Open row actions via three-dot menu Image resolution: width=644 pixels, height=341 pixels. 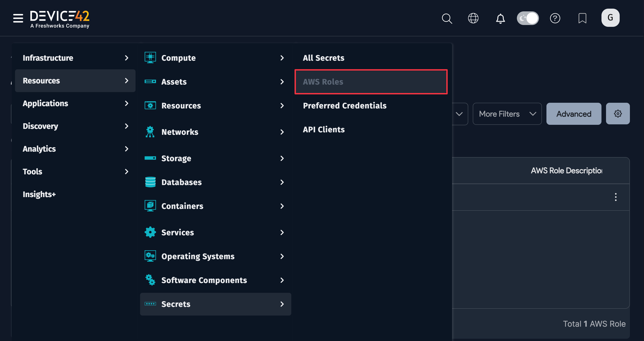pyautogui.click(x=616, y=197)
